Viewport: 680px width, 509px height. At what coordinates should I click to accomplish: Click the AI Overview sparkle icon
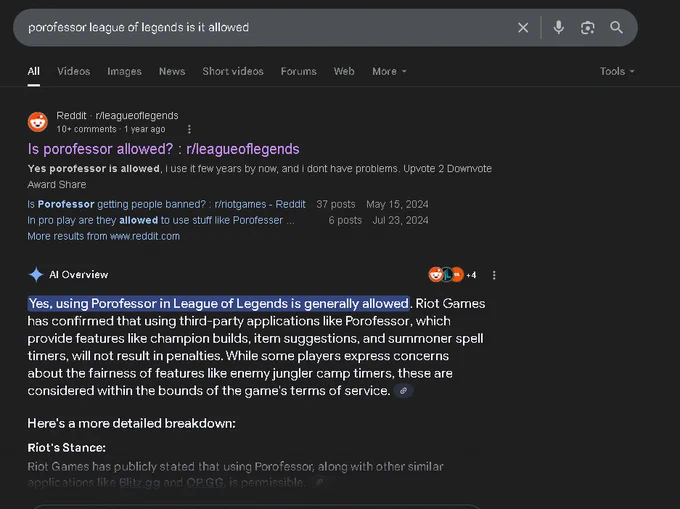pos(36,274)
